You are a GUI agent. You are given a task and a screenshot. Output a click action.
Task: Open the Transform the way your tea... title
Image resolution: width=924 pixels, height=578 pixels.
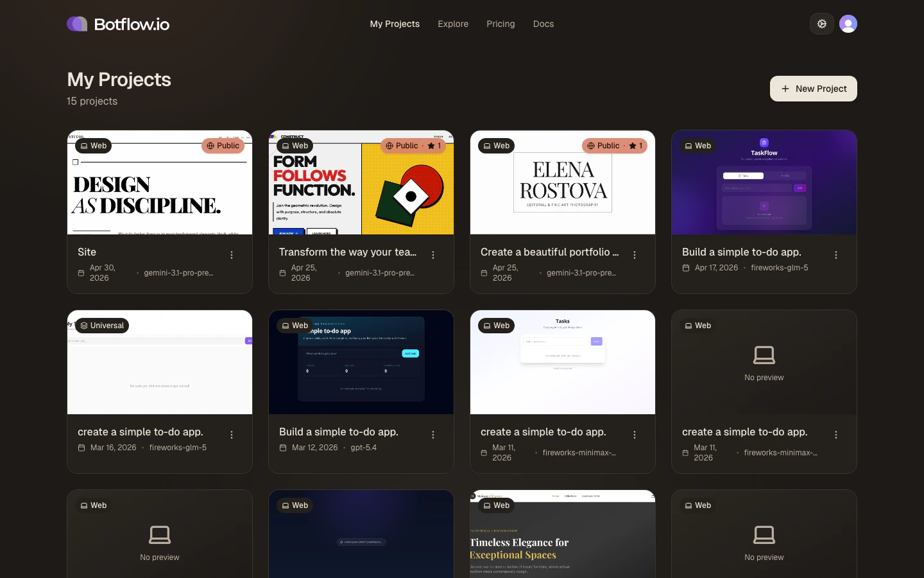348,252
